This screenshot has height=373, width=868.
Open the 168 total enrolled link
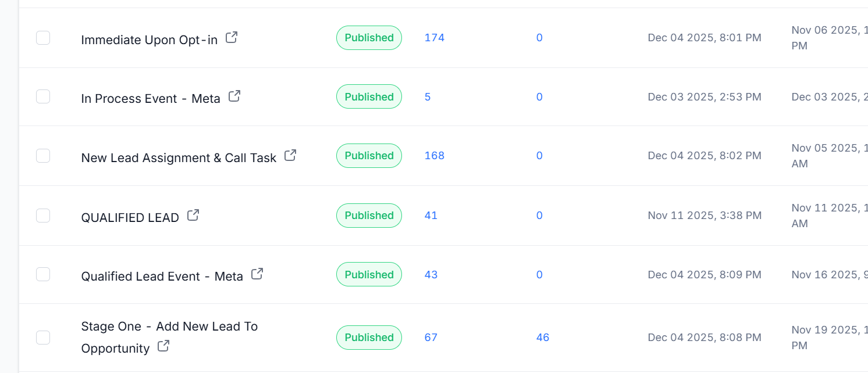coord(434,156)
